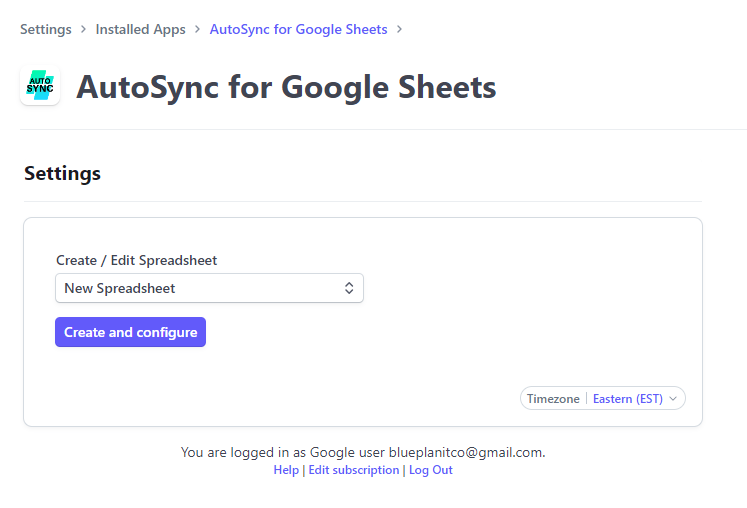Log Out of the Google account
Screen dimensions: 747x508
coord(431,470)
